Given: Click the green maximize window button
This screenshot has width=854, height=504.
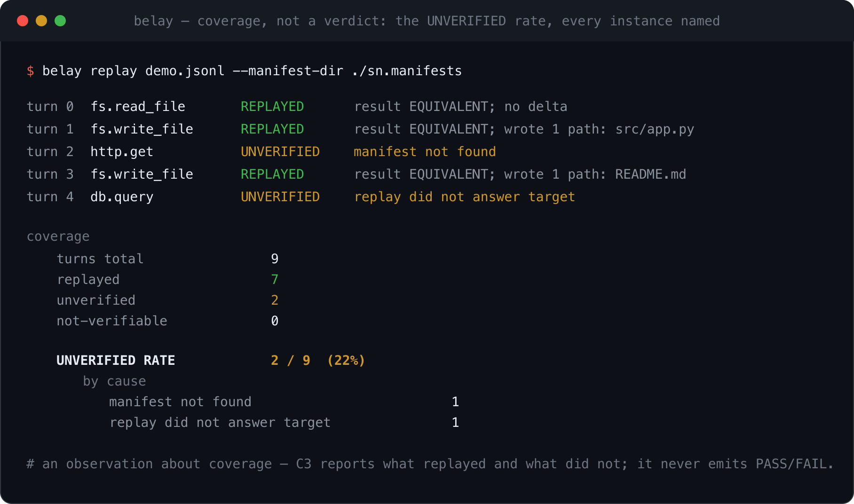Looking at the screenshot, I should click(60, 21).
